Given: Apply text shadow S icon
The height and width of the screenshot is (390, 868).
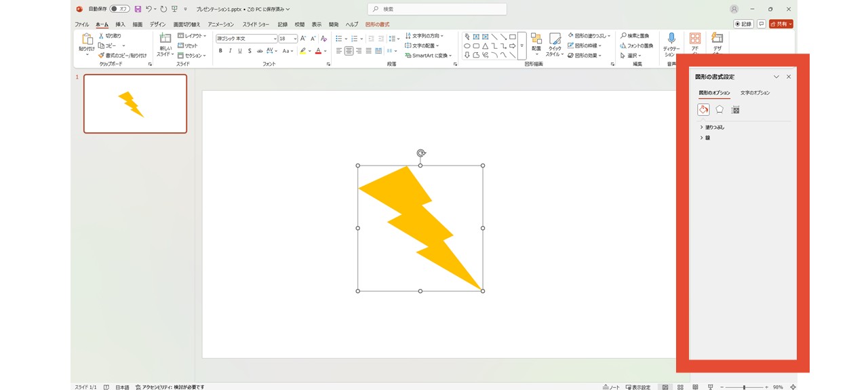Looking at the screenshot, I should click(250, 51).
